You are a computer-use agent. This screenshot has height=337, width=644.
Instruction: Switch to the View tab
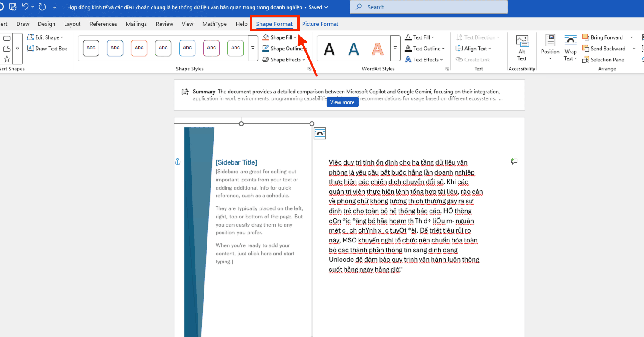pyautogui.click(x=188, y=24)
